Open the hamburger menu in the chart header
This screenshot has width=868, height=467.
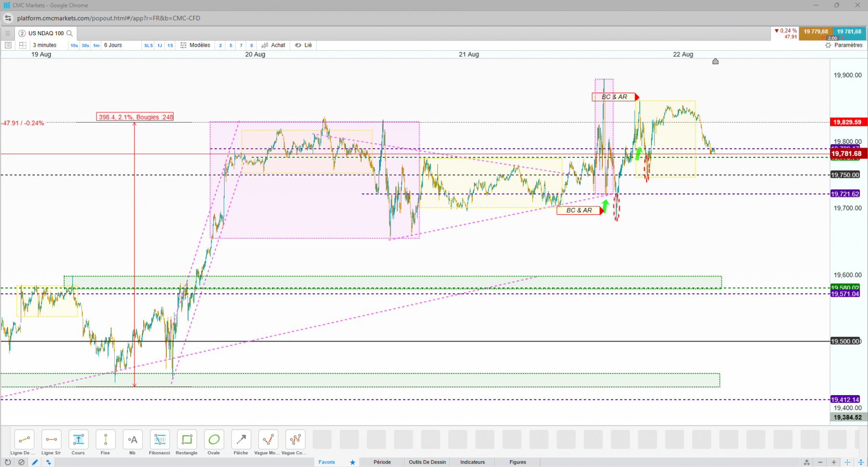point(8,33)
